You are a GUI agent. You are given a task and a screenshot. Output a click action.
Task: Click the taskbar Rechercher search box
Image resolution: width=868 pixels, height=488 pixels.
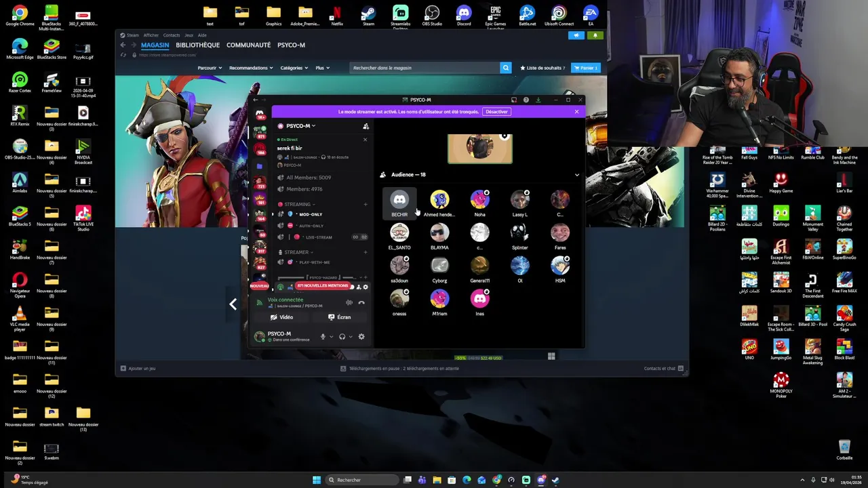click(362, 480)
